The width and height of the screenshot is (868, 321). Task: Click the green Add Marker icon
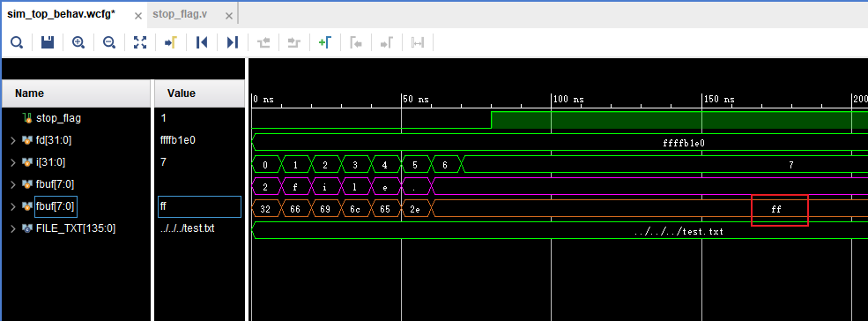coord(325,42)
